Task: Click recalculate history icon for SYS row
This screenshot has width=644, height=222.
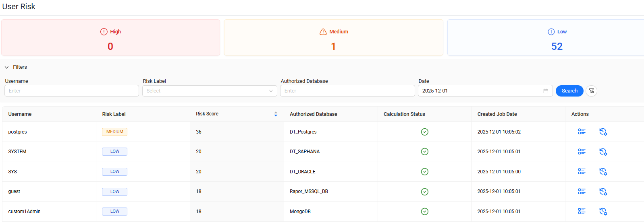Action: click(603, 172)
